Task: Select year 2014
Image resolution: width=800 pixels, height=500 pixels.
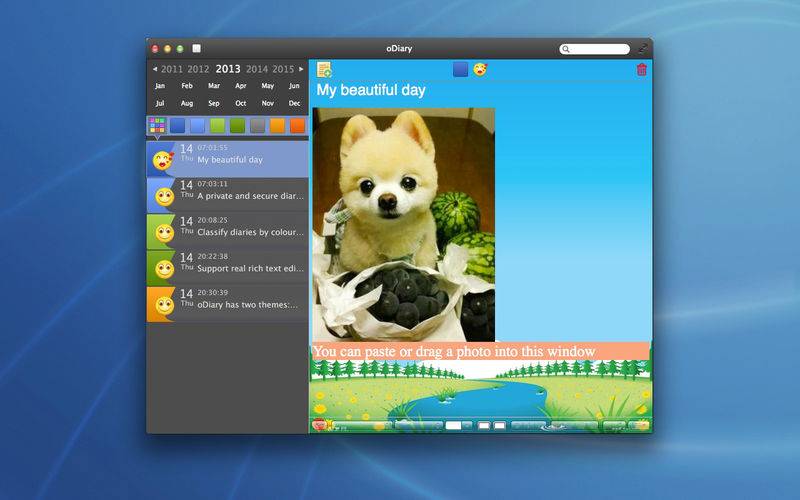Action: click(257, 69)
